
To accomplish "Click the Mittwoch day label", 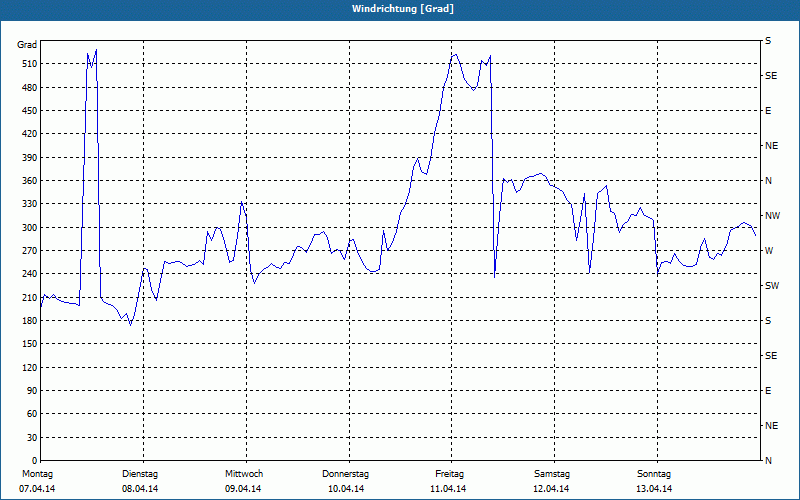I will click(244, 474).
